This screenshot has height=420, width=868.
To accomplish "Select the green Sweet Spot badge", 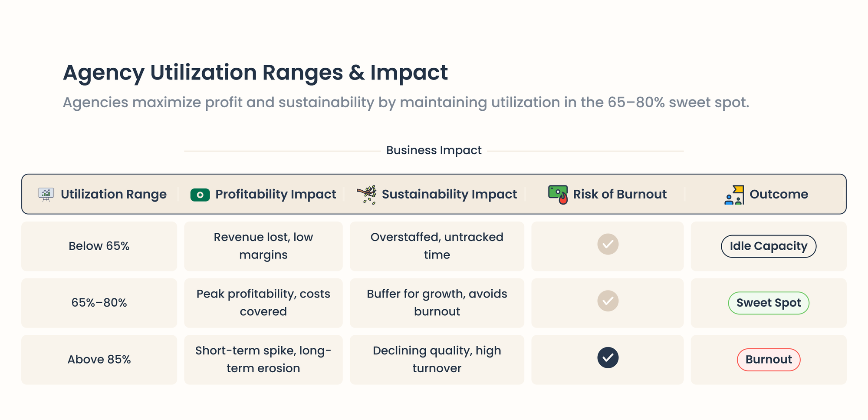I will point(768,303).
